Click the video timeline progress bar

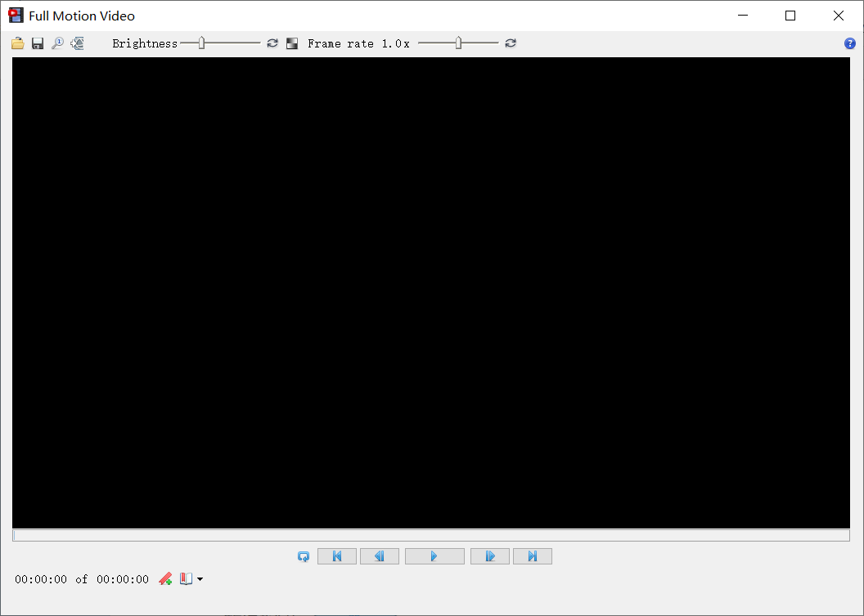click(431, 536)
